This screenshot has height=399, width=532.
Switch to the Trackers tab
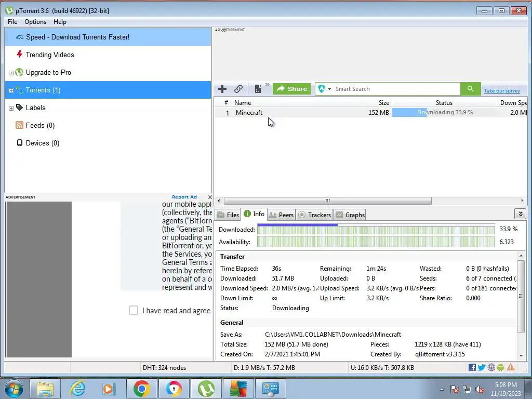[314, 215]
